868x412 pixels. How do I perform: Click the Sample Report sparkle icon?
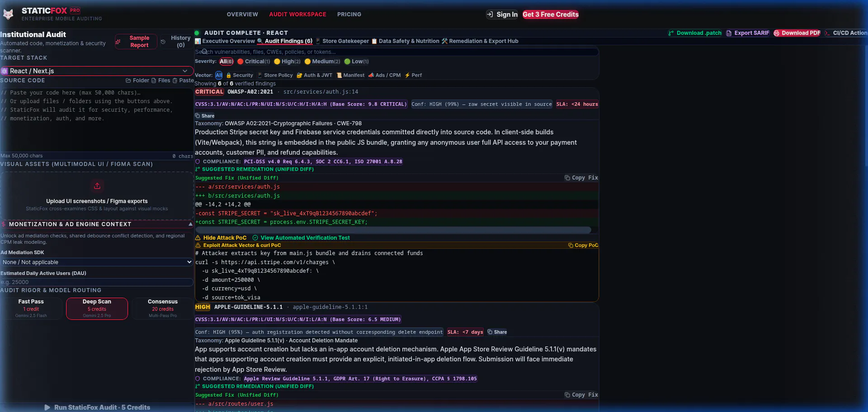coord(118,42)
